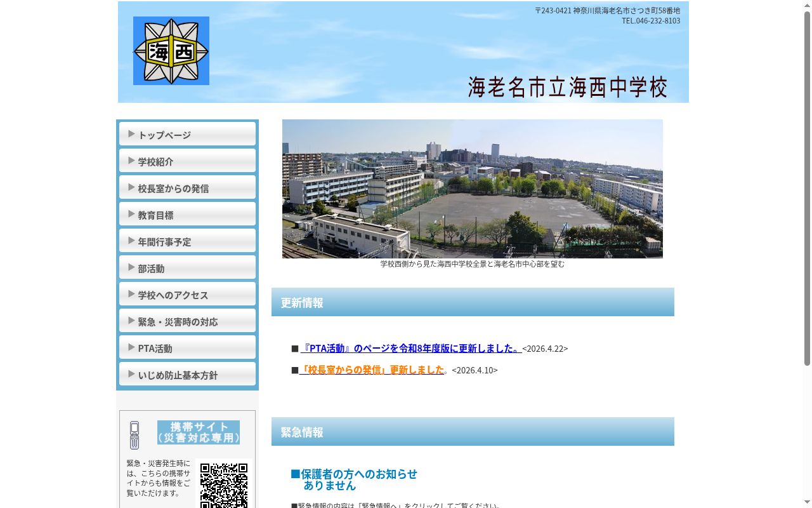Open 緊急・災害時の対応 menu item

click(187, 321)
